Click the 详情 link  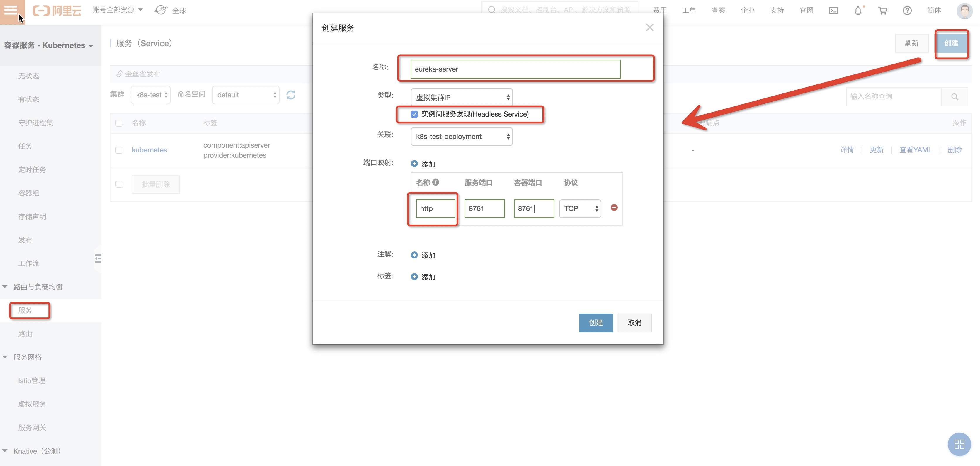847,150
